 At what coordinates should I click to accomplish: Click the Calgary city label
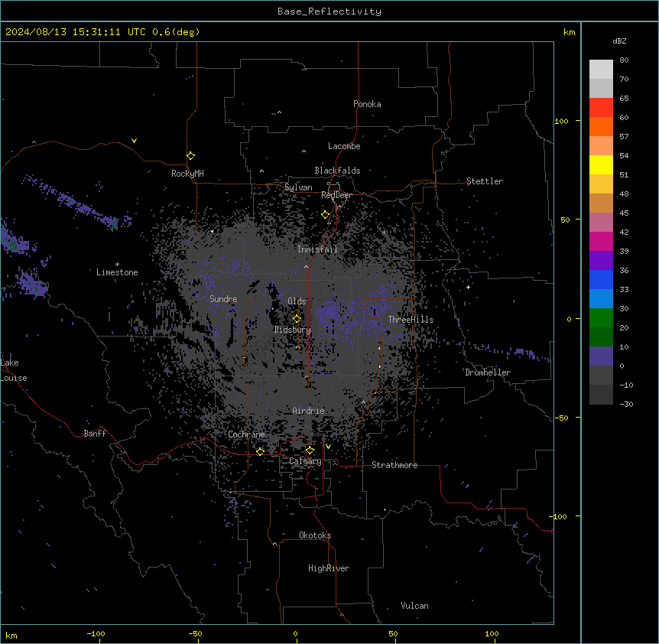[x=305, y=461]
